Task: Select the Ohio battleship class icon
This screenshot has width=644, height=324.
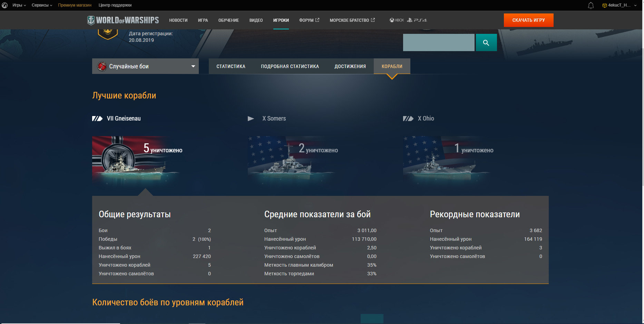Action: 408,118
